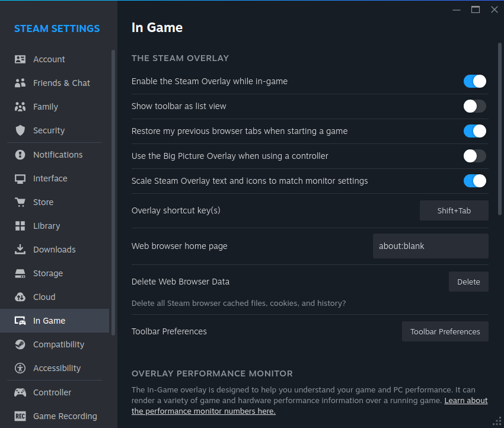Image resolution: width=504 pixels, height=428 pixels.
Task: Click the In Game overlay icon
Action: 20,321
